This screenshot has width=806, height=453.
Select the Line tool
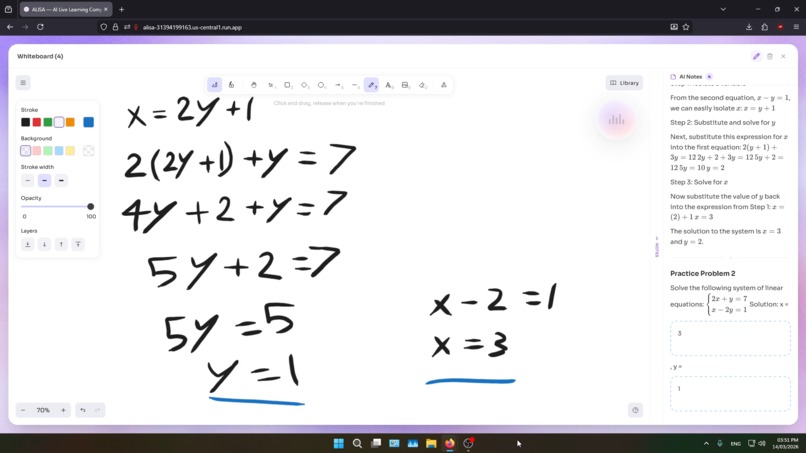(x=355, y=85)
